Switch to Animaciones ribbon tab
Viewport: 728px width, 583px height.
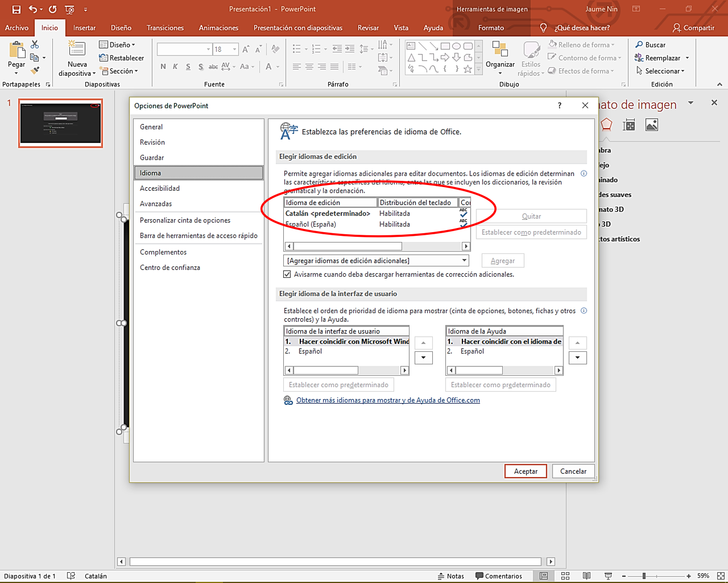click(x=219, y=27)
